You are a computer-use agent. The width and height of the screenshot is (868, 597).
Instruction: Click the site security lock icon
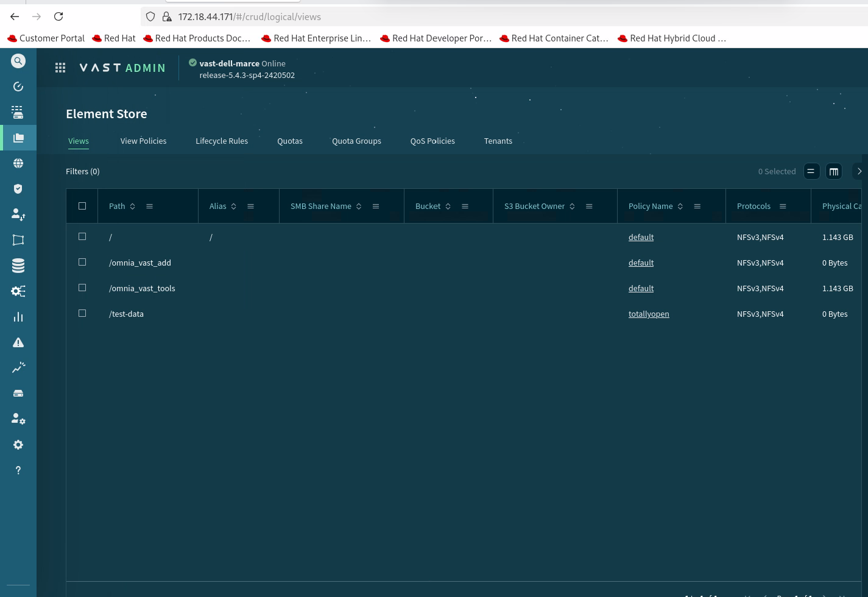[167, 17]
